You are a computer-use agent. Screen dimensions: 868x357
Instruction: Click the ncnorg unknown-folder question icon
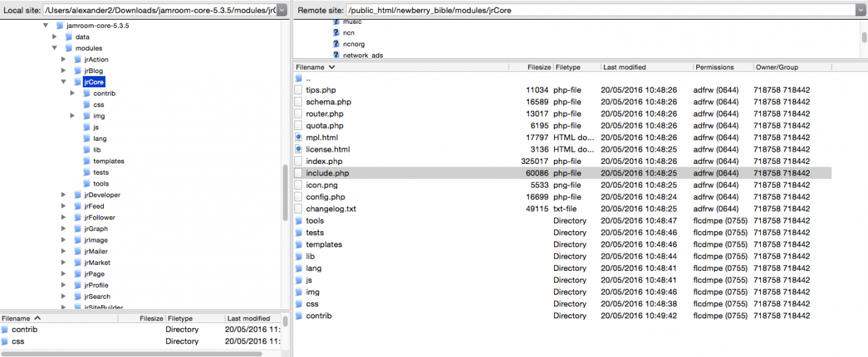point(336,44)
